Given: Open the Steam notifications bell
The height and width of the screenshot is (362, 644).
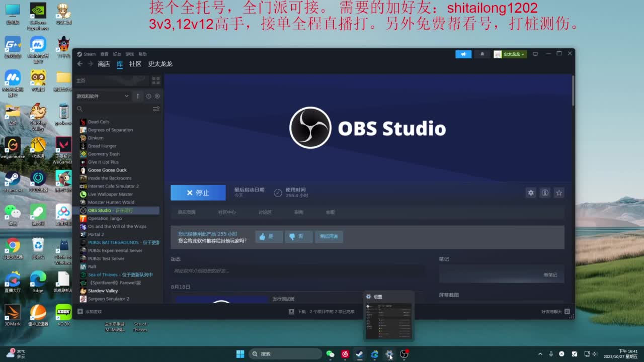Looking at the screenshot, I should tap(482, 54).
